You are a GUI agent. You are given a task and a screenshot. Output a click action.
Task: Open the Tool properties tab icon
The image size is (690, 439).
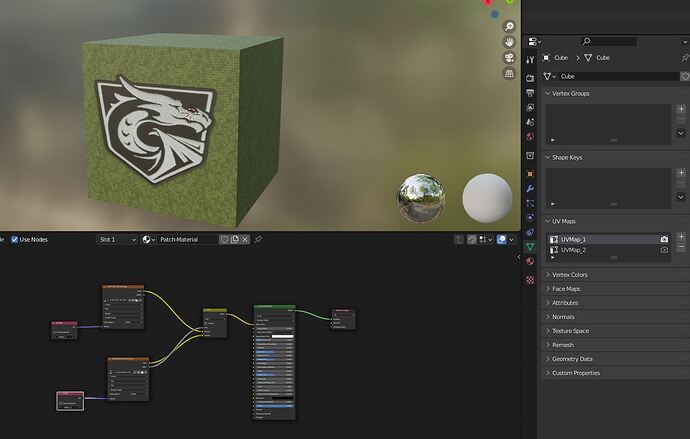(x=530, y=60)
